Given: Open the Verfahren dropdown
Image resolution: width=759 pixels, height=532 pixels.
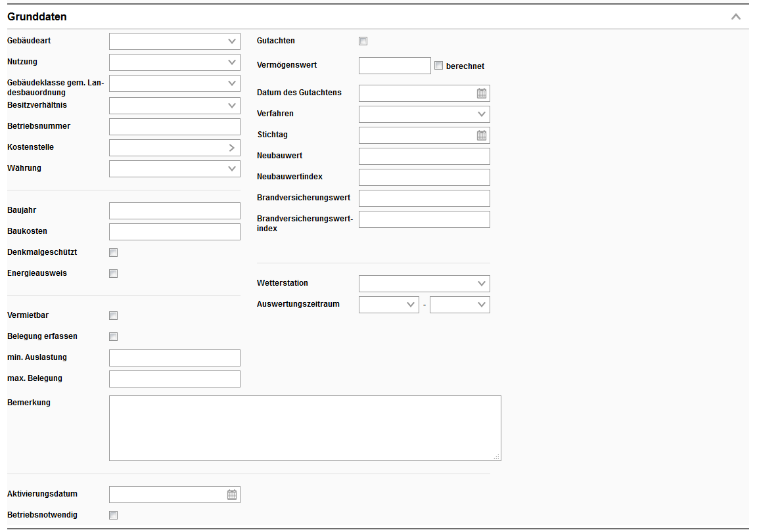Looking at the screenshot, I should pyautogui.click(x=425, y=114).
